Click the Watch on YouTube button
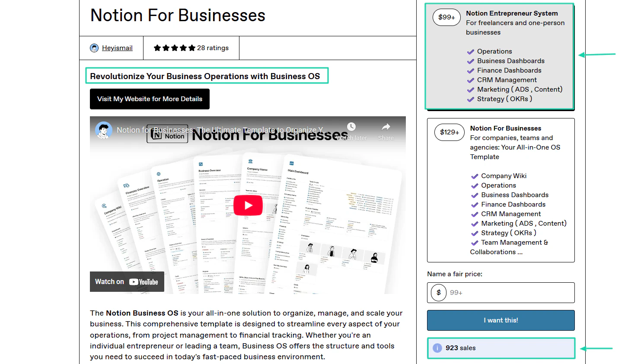 127,282
